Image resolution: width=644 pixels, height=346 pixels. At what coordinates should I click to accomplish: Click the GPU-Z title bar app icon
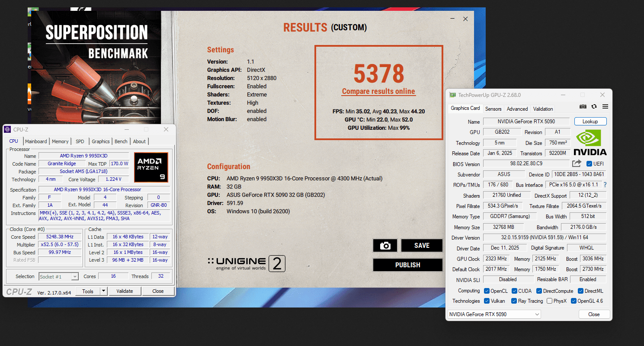pyautogui.click(x=452, y=95)
